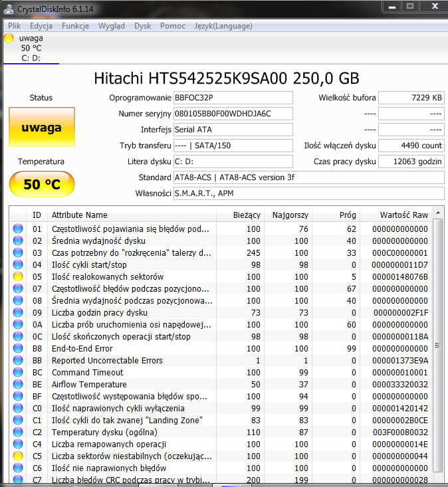The image size is (448, 487).
Task: Click the Próg column header
Action: [x=336, y=215]
